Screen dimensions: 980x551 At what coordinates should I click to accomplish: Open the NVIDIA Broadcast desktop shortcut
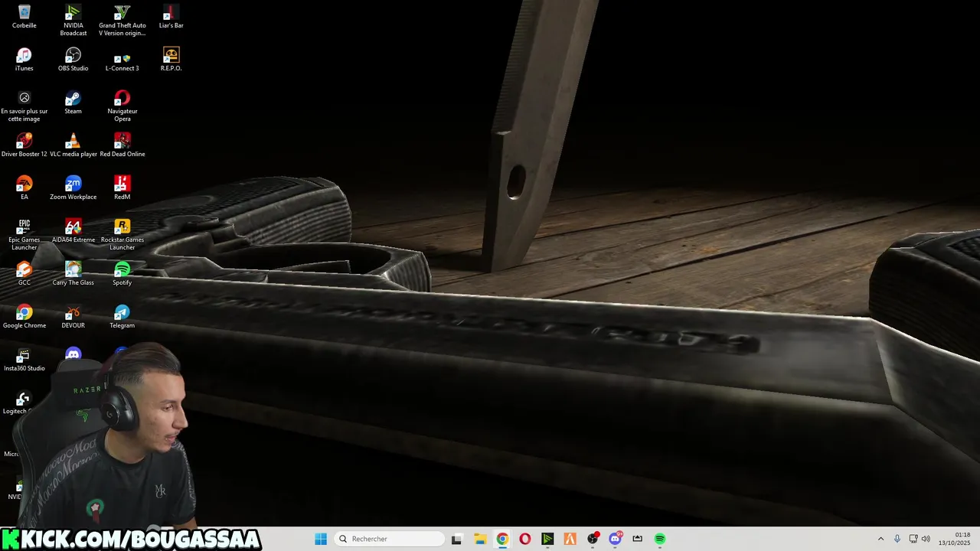pyautogui.click(x=73, y=20)
